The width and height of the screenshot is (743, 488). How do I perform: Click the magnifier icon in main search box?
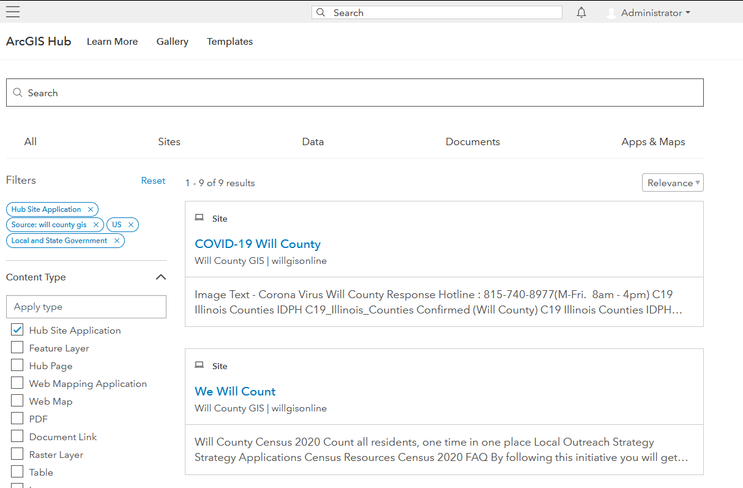[18, 92]
